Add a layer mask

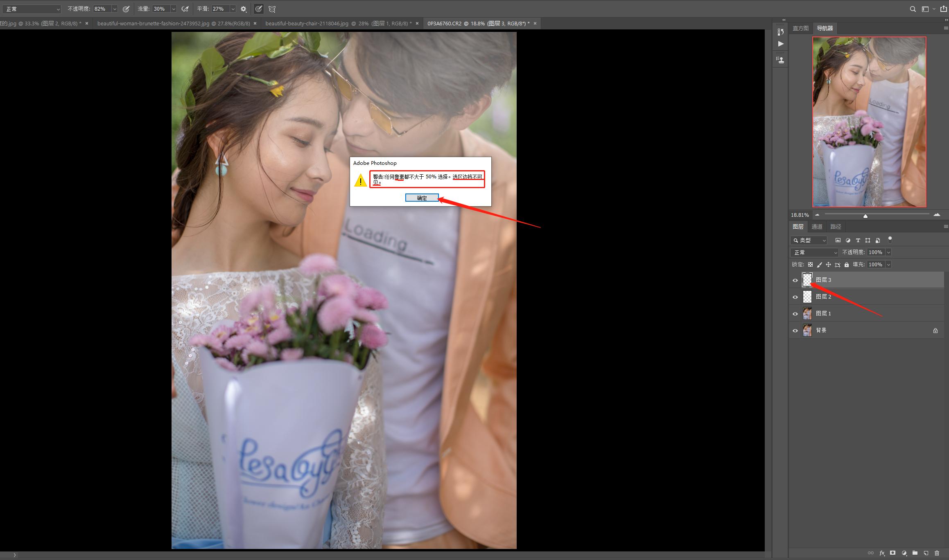pos(893,553)
